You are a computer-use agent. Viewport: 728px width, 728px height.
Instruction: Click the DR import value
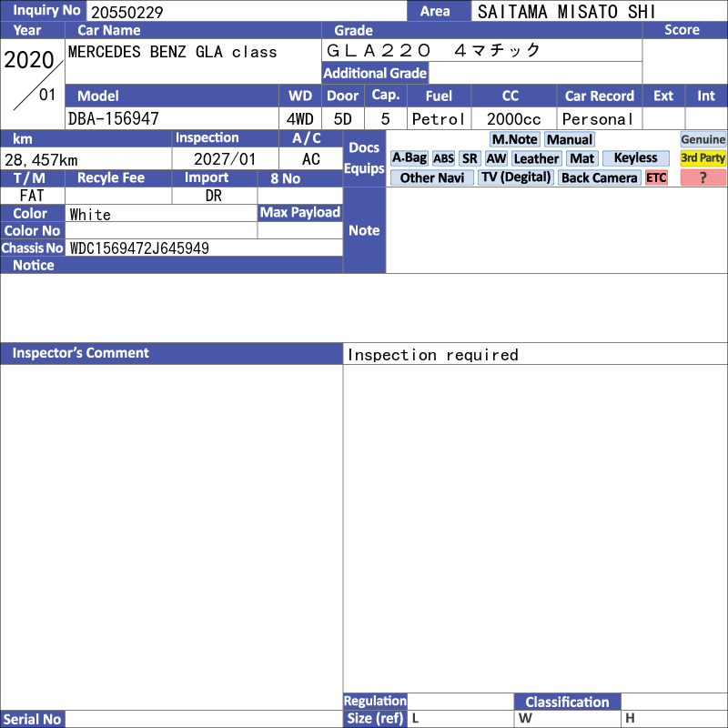pos(214,196)
